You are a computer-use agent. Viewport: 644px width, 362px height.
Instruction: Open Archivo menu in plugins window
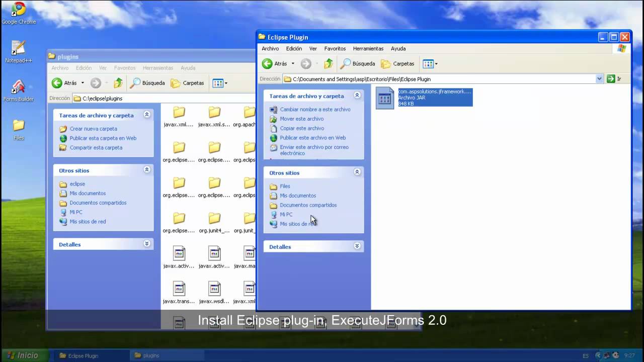point(60,68)
